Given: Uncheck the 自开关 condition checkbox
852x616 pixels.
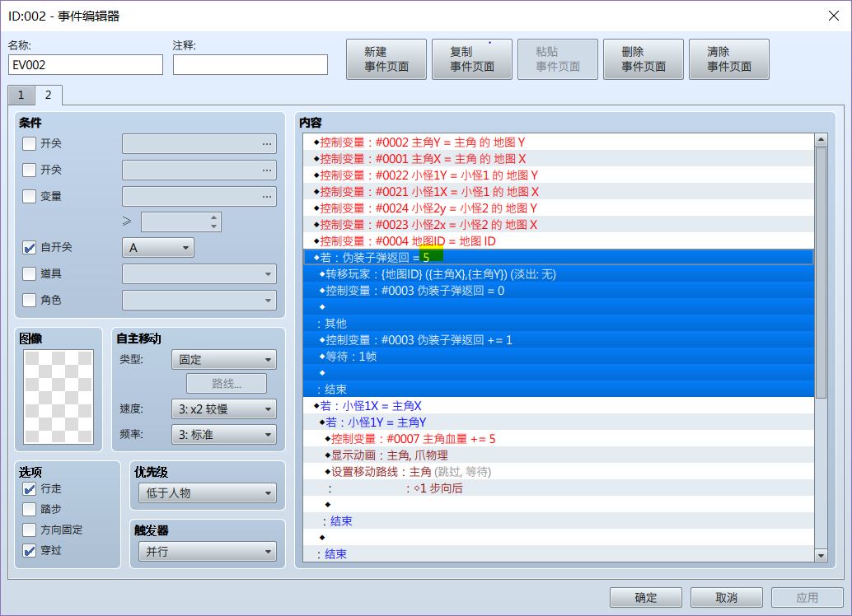Looking at the screenshot, I should pyautogui.click(x=30, y=248).
